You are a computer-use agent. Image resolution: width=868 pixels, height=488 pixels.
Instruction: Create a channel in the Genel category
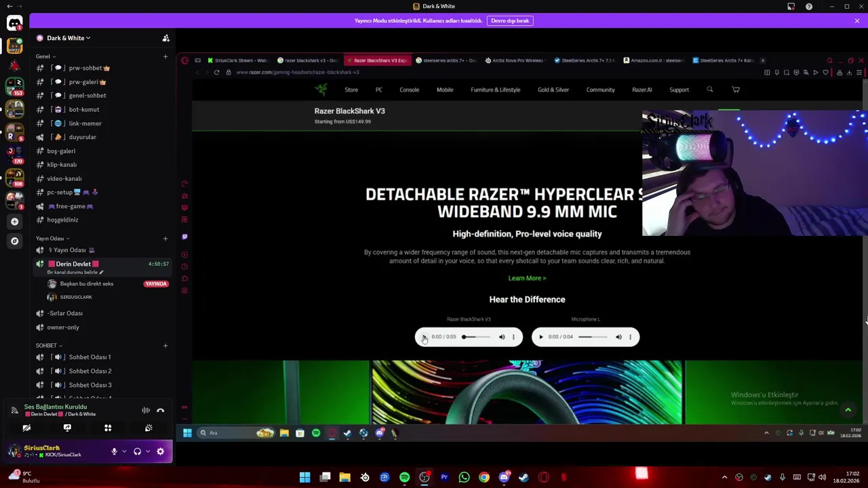165,56
